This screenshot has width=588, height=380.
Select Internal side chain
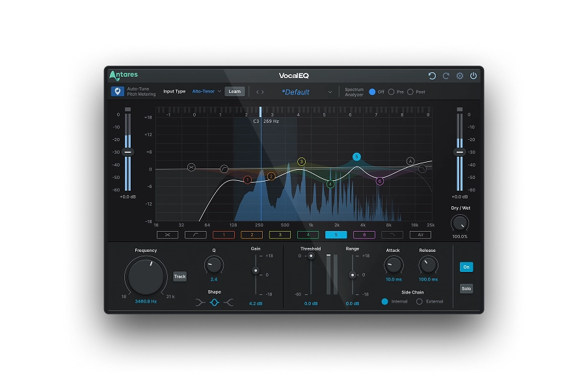(x=385, y=302)
